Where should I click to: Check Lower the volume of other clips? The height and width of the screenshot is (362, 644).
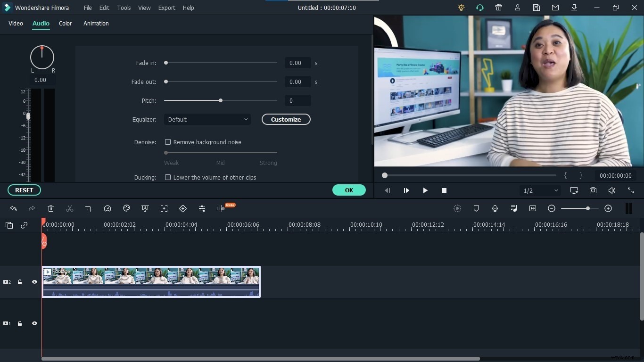168,177
